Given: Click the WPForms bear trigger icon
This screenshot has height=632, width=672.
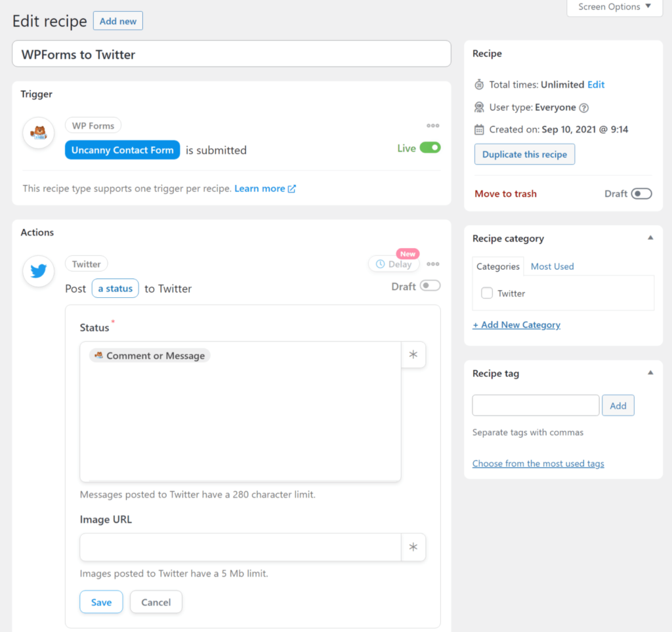Looking at the screenshot, I should click(x=39, y=133).
